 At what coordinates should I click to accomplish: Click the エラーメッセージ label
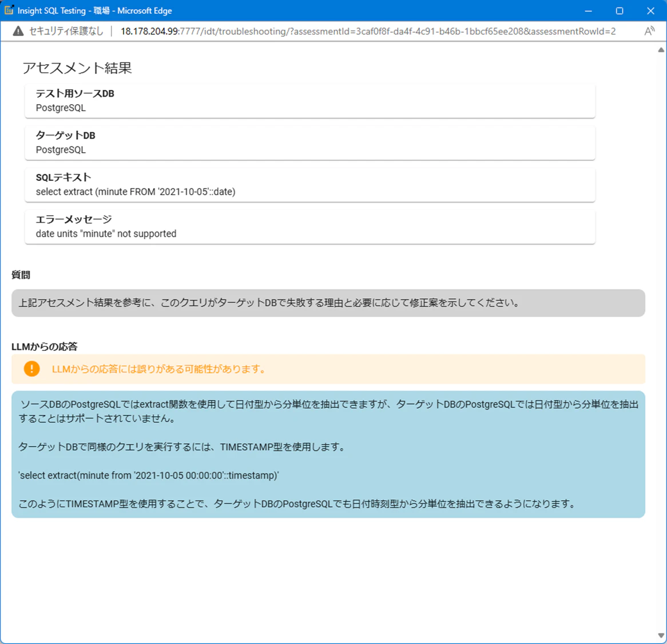74,219
